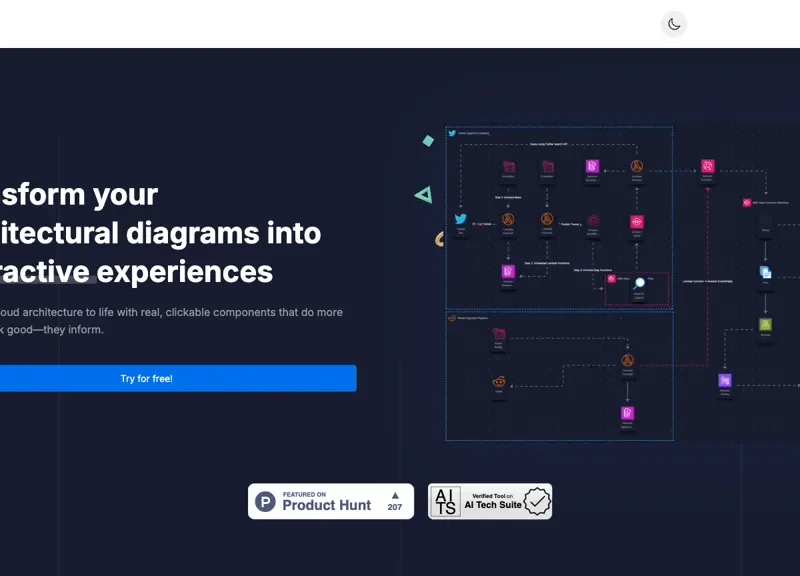
Task: Select the orange Lambda icon in bottom pipeline
Action: (x=628, y=360)
